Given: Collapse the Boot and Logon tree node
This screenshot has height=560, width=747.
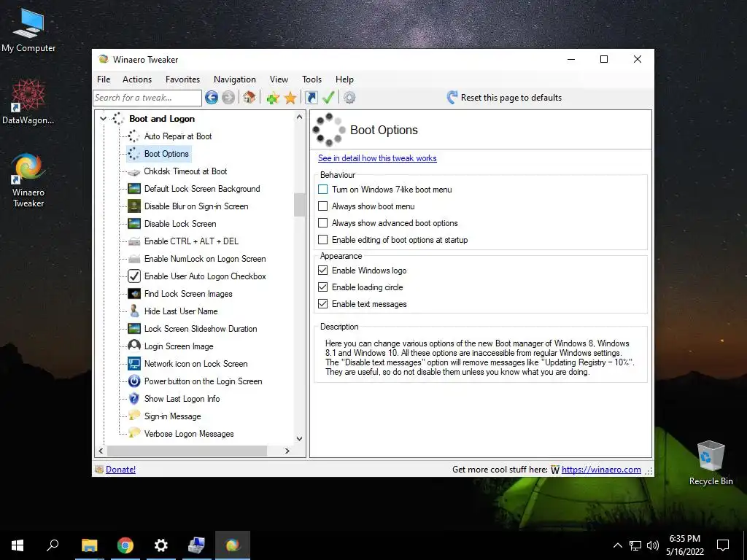Looking at the screenshot, I should tap(104, 119).
